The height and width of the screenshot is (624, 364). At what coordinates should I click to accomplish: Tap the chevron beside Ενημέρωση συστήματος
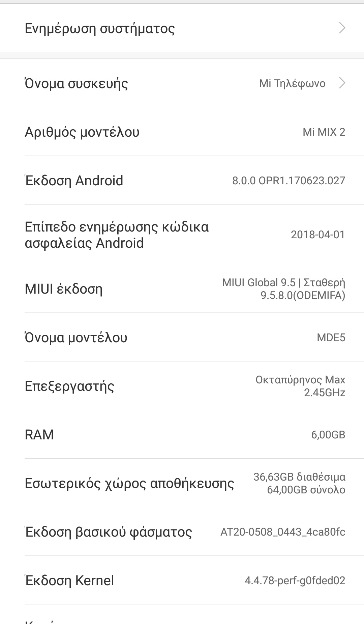(x=342, y=28)
